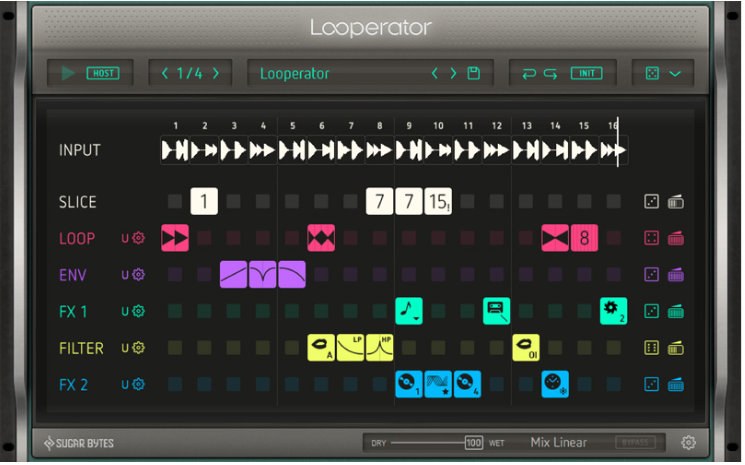Click the INPUT waveform at step 1
Image resolution: width=745 pixels, height=465 pixels.
[175, 151]
